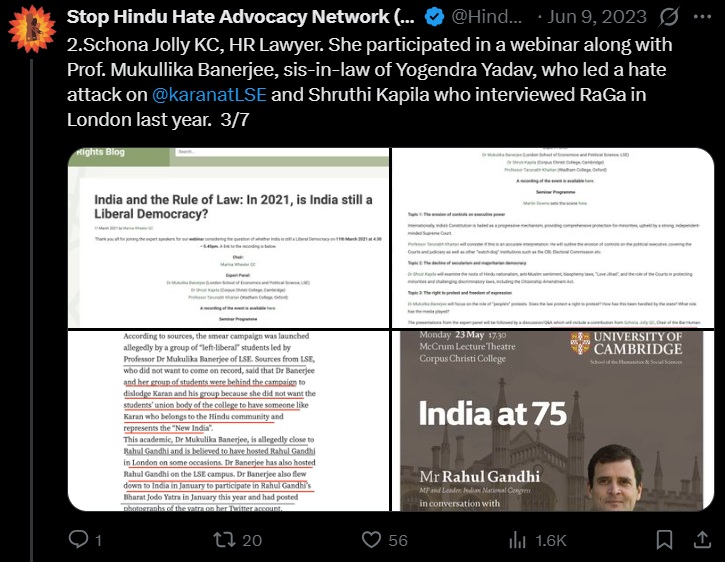
Task: Open the Stop Hindu Hate profile avatar
Action: tap(31, 29)
